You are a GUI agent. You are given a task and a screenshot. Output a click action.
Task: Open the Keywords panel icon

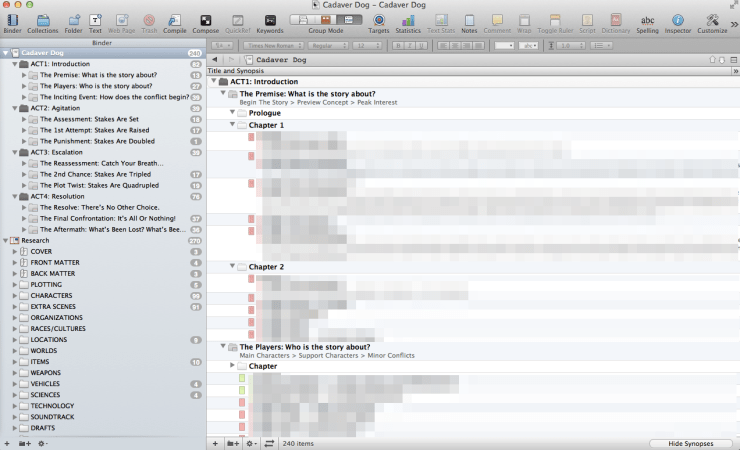pos(269,20)
